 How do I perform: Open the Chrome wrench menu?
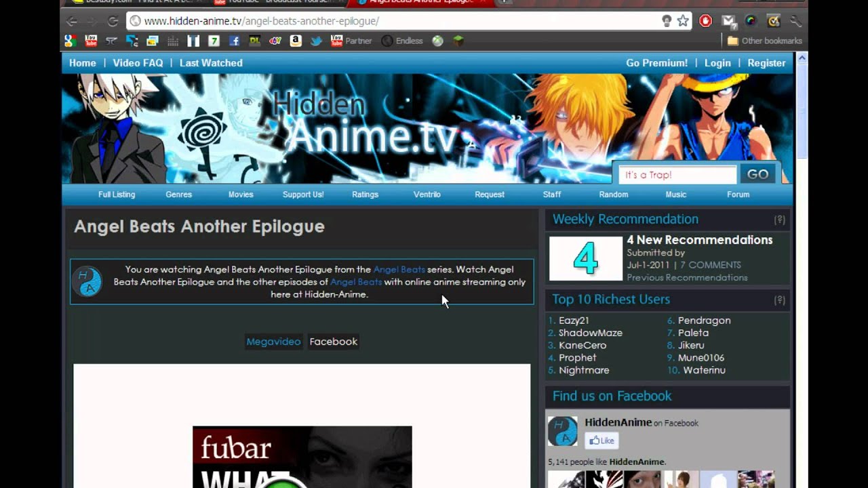795,21
